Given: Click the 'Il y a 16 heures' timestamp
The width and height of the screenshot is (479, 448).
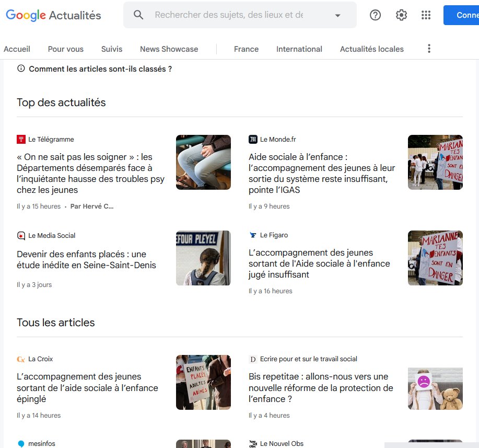Looking at the screenshot, I should pos(271,291).
